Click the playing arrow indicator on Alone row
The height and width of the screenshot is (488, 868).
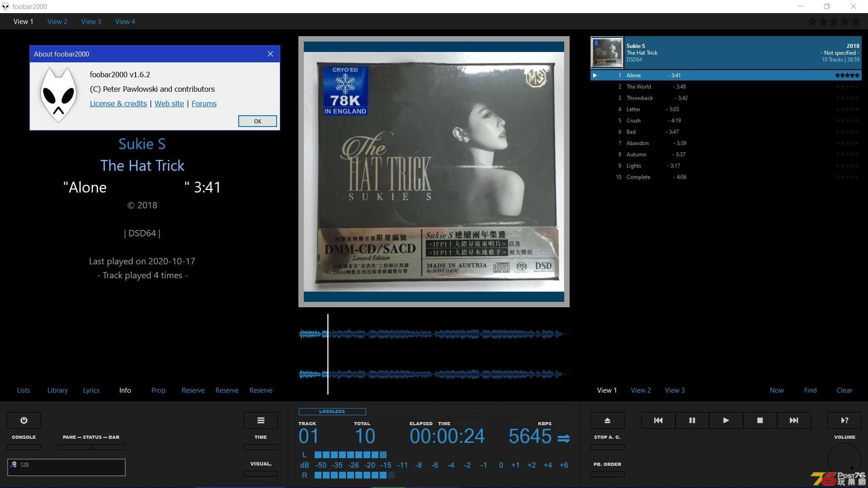(595, 75)
